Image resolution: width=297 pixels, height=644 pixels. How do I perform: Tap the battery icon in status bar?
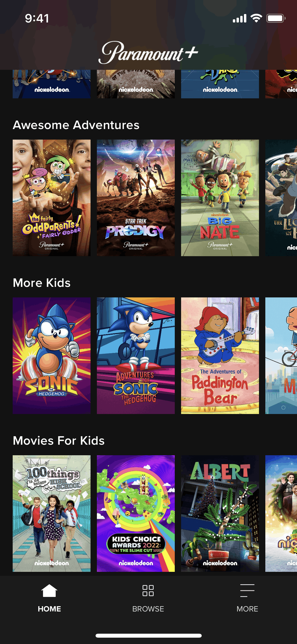pyautogui.click(x=276, y=18)
